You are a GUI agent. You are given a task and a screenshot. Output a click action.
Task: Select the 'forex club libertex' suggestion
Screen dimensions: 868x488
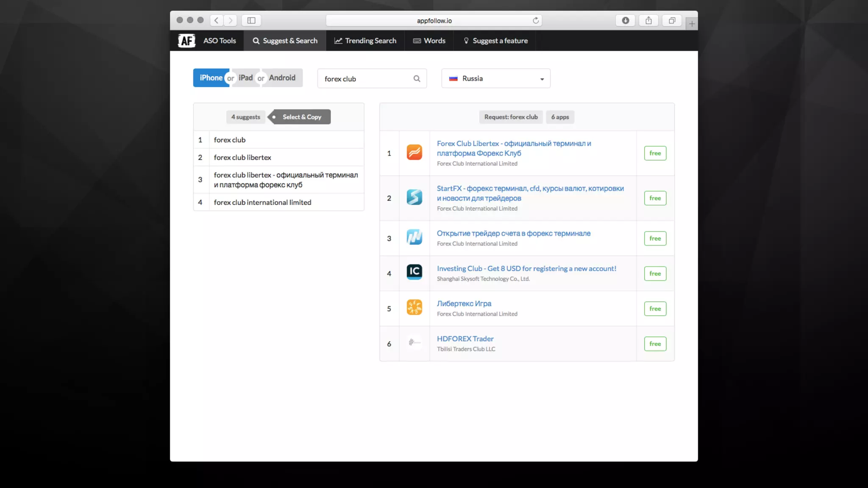[242, 158]
